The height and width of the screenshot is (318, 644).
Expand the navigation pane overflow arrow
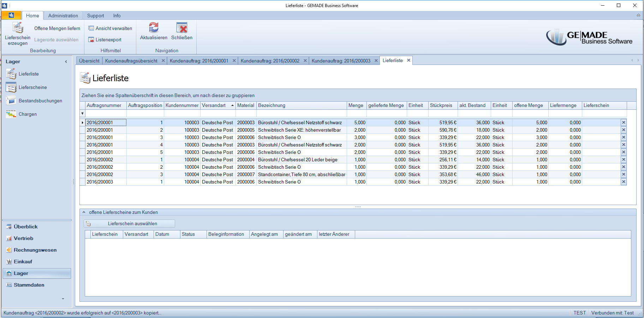tap(63, 299)
